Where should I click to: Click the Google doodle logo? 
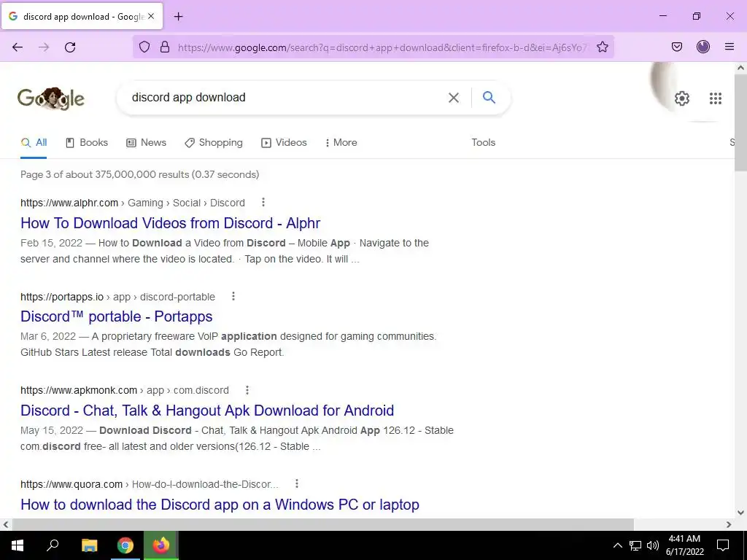[51, 98]
